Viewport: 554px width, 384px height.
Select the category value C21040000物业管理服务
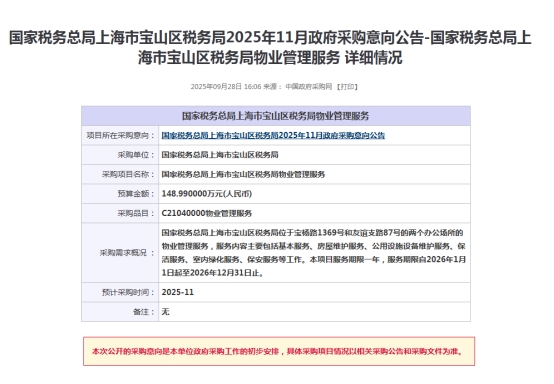(x=207, y=213)
